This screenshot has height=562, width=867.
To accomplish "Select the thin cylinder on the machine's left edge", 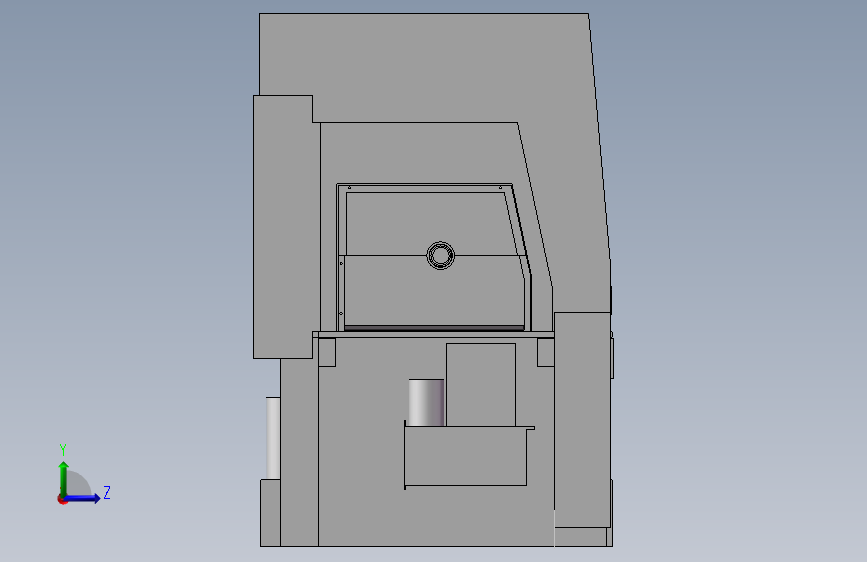I will [x=273, y=438].
